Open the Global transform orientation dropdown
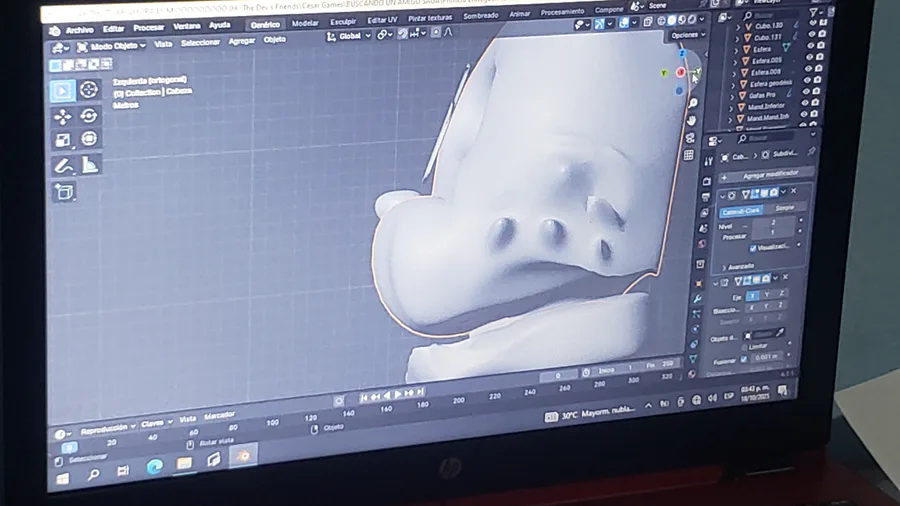This screenshot has height=506, width=900. [x=349, y=36]
